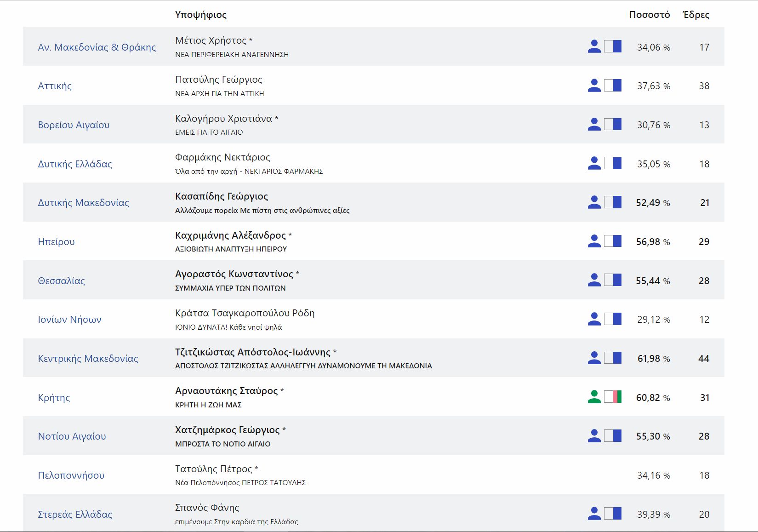Click the 60,82 % percentage for Κρήτης
758x532 pixels.
[x=653, y=398]
